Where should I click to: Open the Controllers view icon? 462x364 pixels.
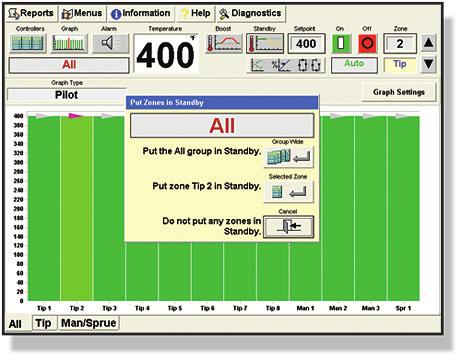click(x=28, y=43)
